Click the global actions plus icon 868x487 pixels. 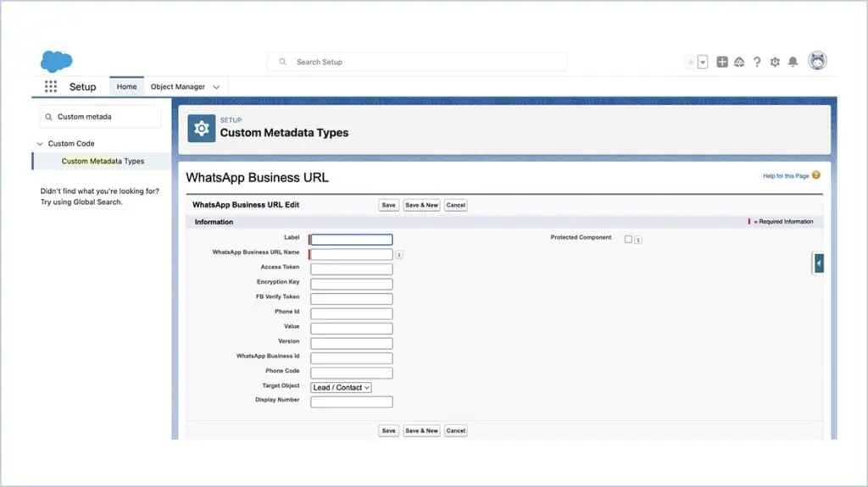tap(722, 62)
